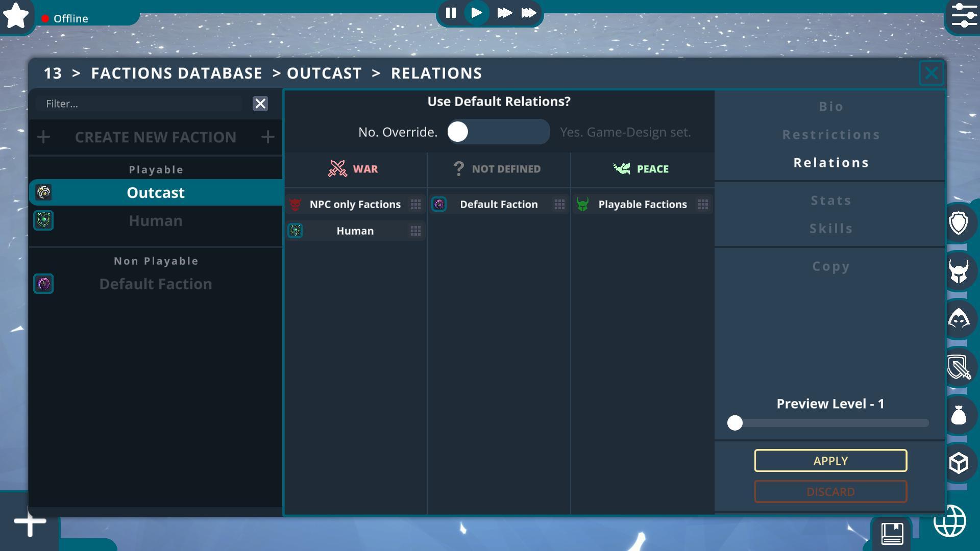Click the APPLY button
This screenshot has height=551, width=980.
[830, 461]
